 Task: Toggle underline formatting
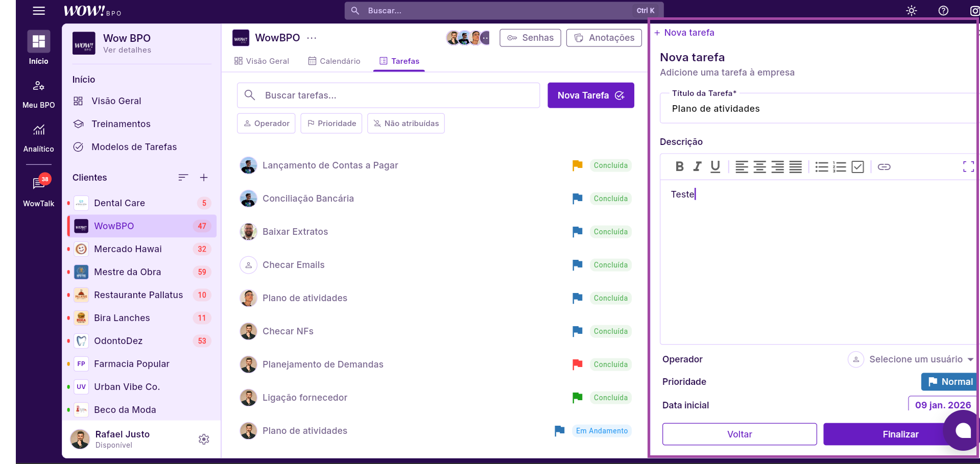point(715,166)
